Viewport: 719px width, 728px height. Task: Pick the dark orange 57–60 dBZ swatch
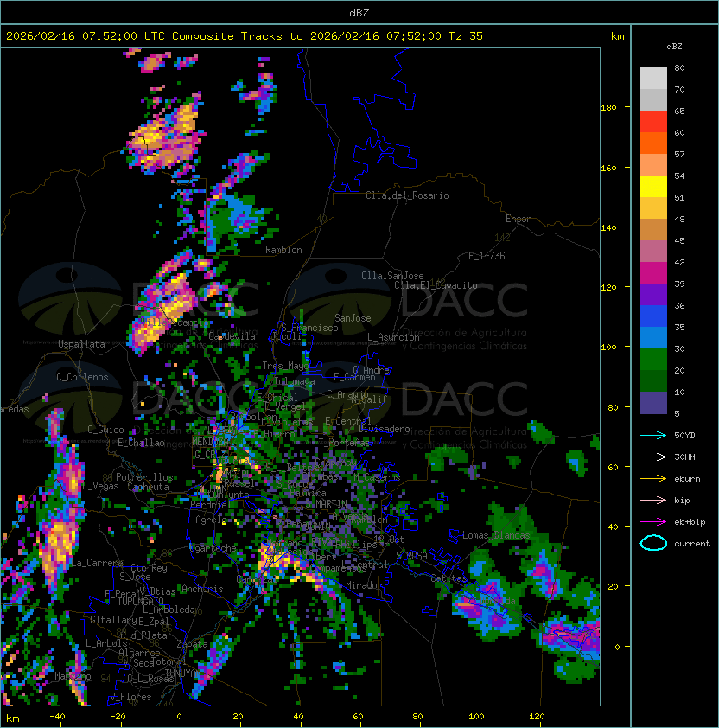[x=653, y=143]
